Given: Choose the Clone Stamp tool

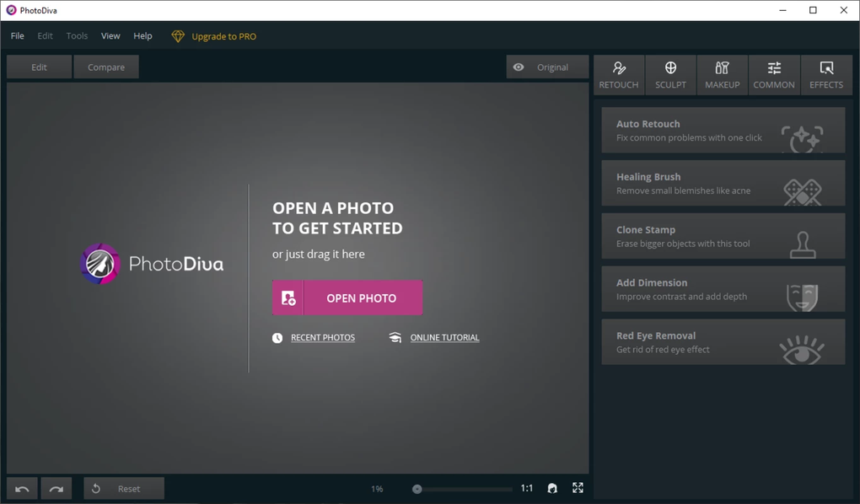Looking at the screenshot, I should [x=723, y=236].
